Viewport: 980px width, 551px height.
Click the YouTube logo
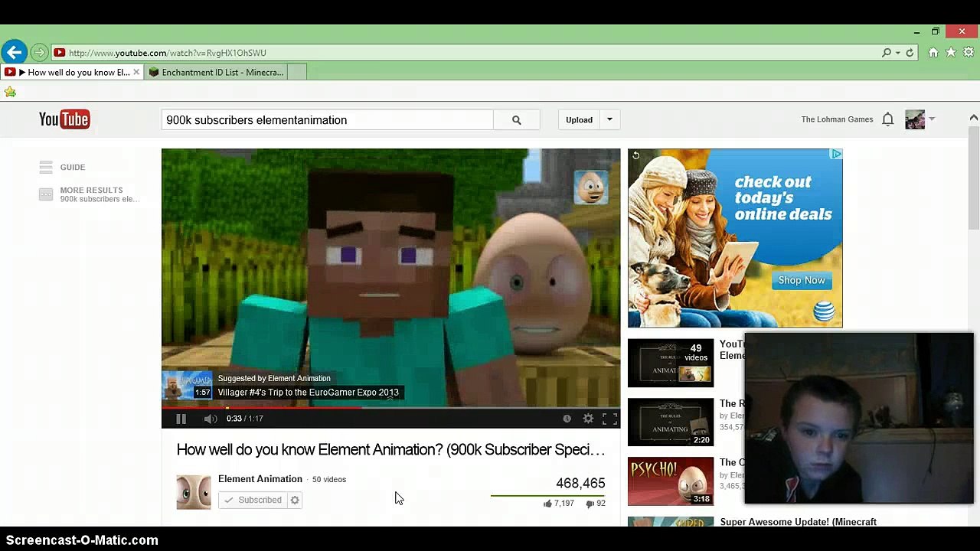tap(64, 119)
